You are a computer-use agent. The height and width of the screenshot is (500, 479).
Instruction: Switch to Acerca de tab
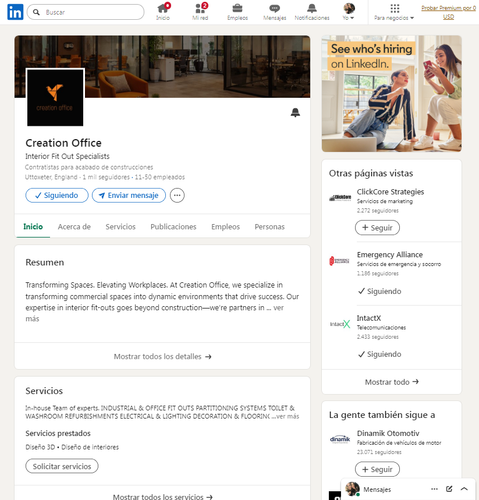pos(74,227)
